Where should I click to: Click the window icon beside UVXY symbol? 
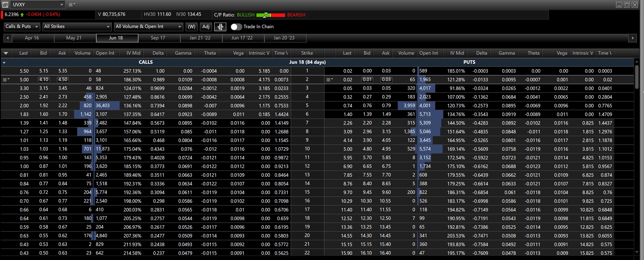tap(5, 5)
